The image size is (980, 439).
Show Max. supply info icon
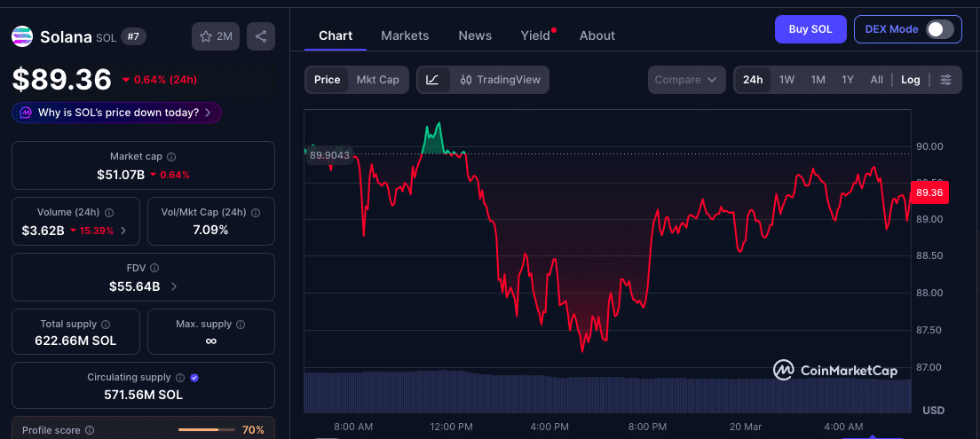[241, 324]
